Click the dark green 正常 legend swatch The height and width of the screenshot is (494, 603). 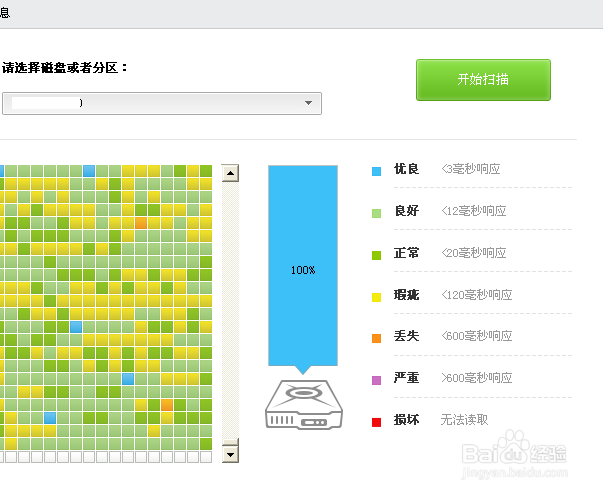tap(376, 255)
